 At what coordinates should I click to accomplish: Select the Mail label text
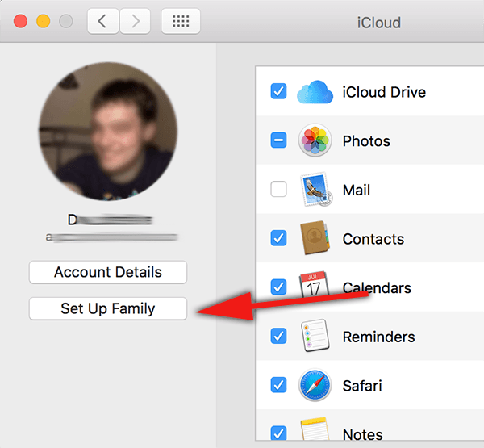pos(357,190)
